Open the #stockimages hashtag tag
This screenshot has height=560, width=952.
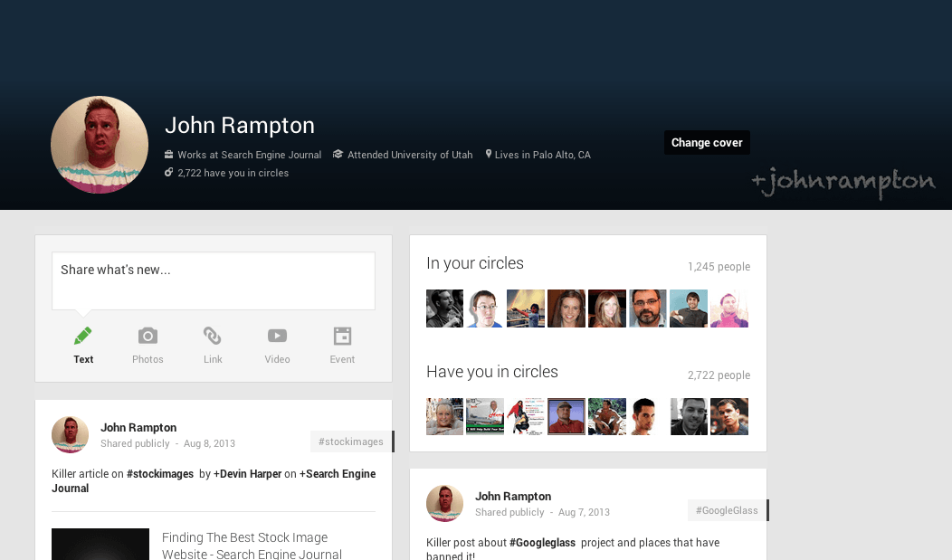pyautogui.click(x=351, y=441)
